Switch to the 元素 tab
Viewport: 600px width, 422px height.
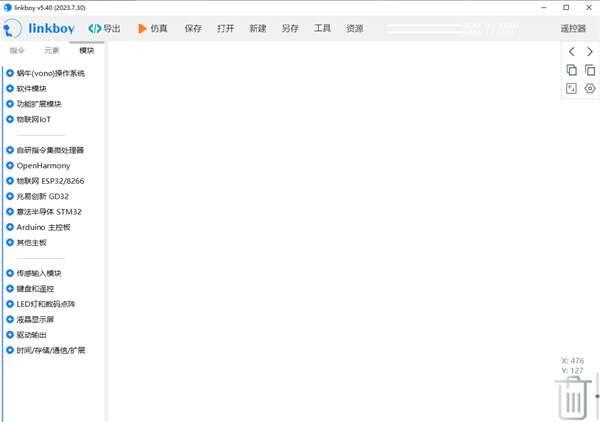pos(51,50)
